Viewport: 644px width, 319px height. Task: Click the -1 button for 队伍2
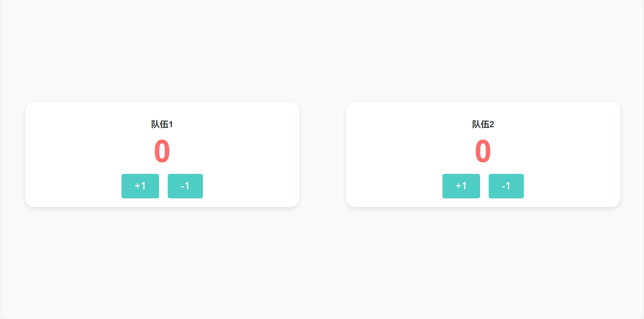click(x=506, y=186)
